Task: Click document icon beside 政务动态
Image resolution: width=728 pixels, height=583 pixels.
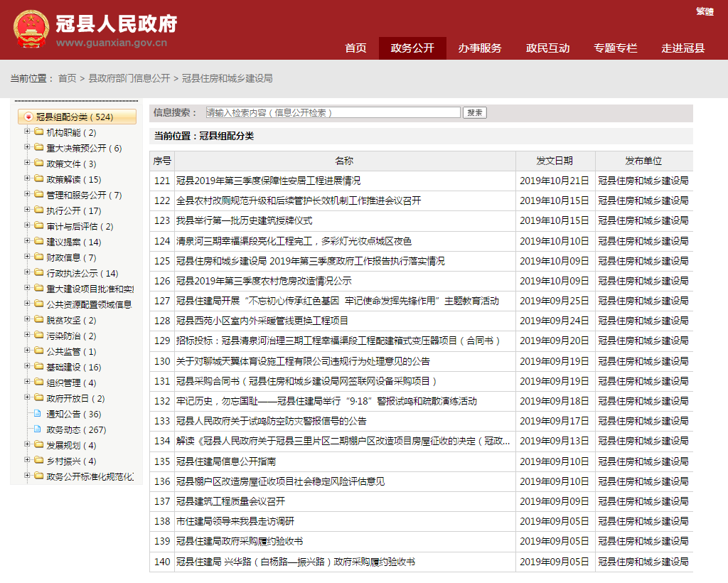Action: click(38, 429)
